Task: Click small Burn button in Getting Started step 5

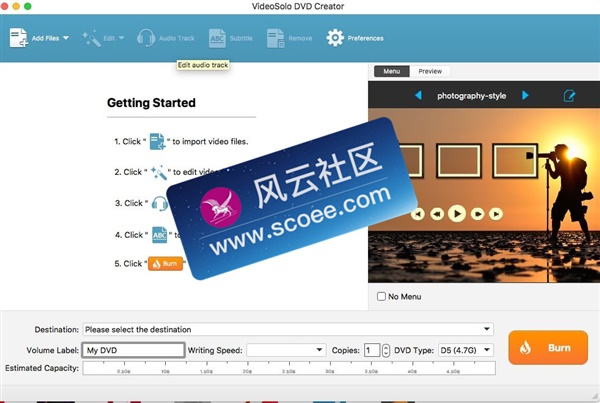Action: coord(165,264)
